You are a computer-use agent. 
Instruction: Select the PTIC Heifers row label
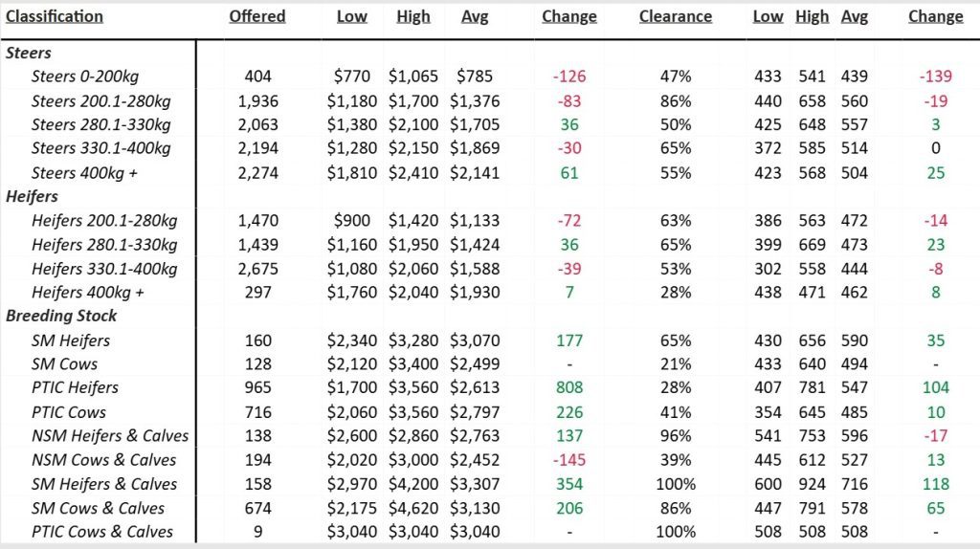tap(75, 387)
